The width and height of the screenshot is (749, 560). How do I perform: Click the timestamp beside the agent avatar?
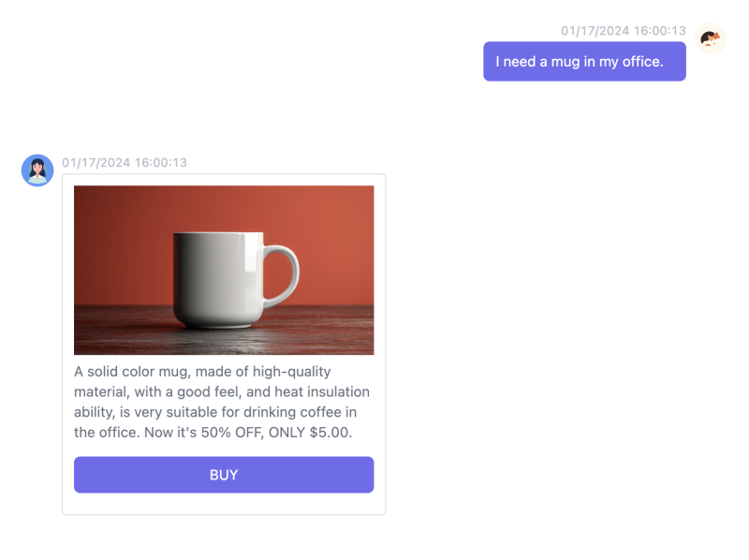[125, 162]
